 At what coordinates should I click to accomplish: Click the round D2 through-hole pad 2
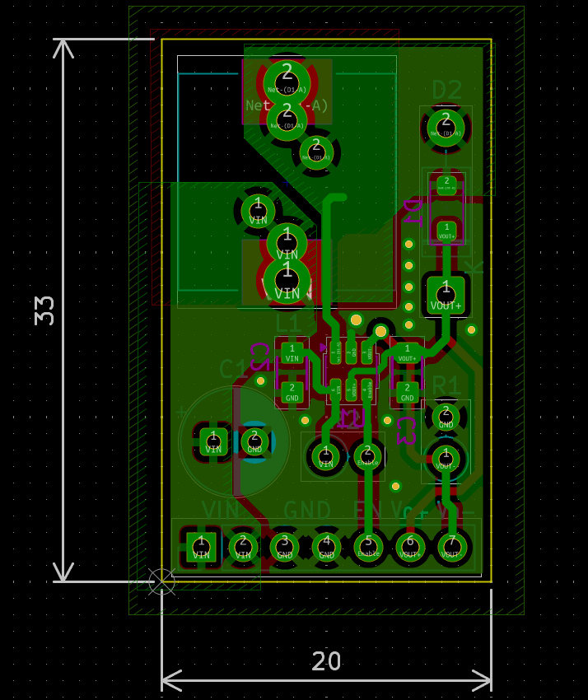coord(446,126)
